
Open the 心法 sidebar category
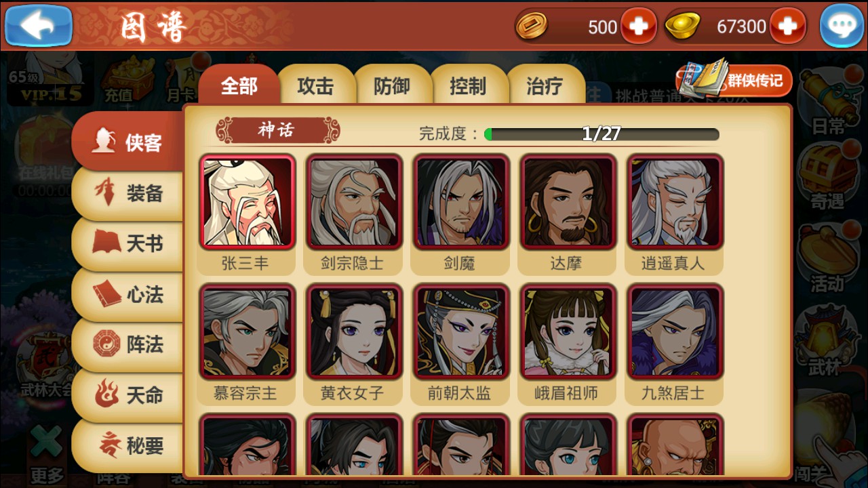[128, 294]
